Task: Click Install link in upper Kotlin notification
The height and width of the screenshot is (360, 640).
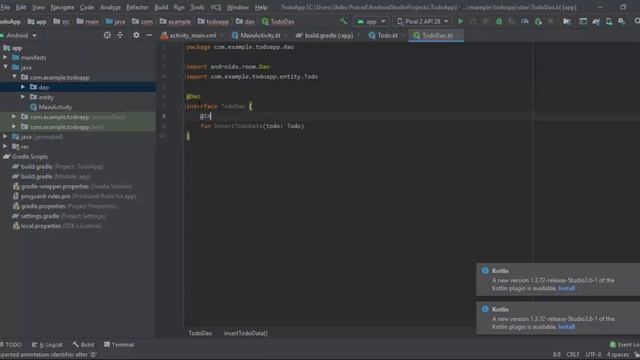Action: (x=567, y=288)
